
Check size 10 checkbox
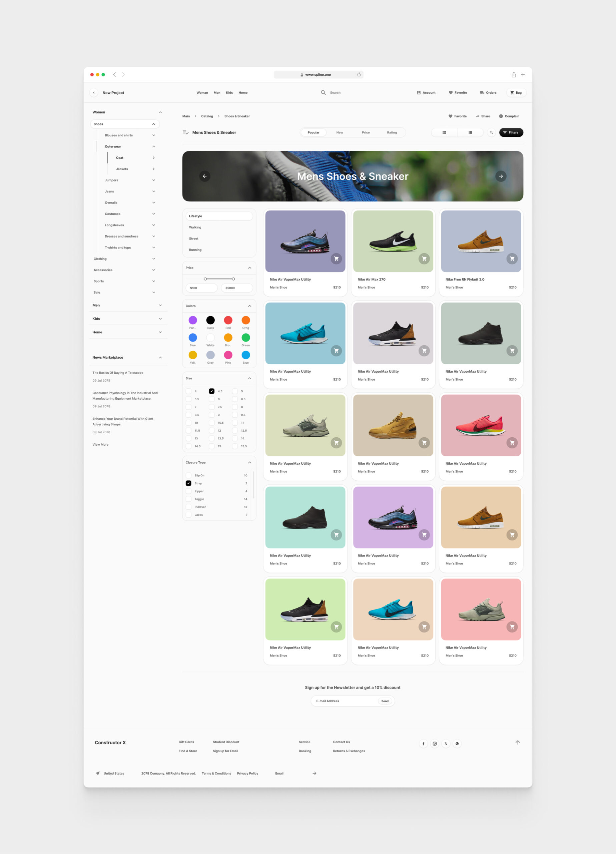coord(189,422)
